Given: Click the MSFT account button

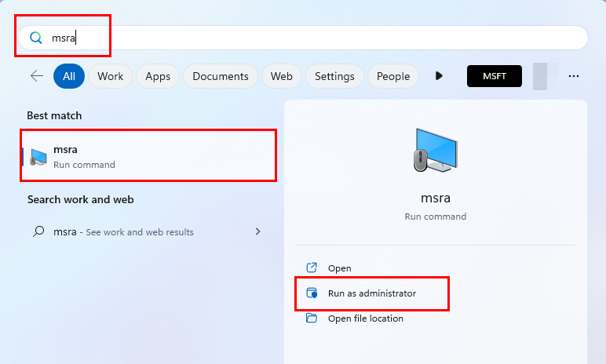Looking at the screenshot, I should (x=495, y=76).
